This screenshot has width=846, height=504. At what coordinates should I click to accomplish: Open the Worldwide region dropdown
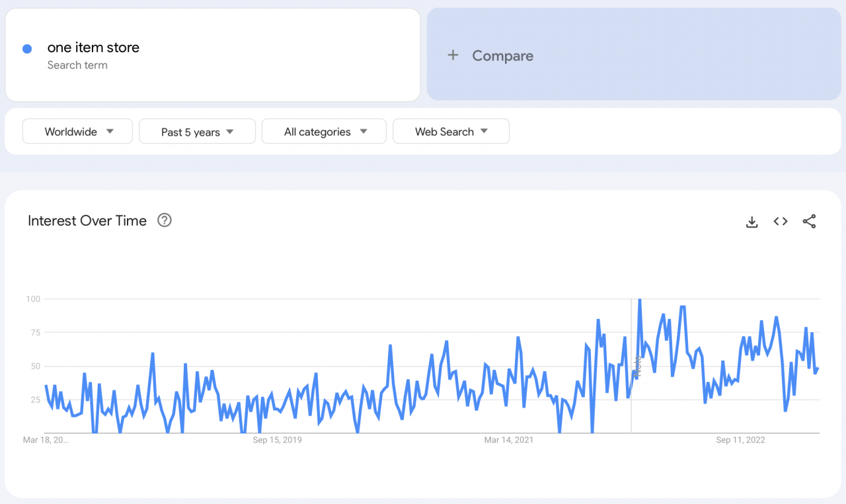click(x=77, y=131)
